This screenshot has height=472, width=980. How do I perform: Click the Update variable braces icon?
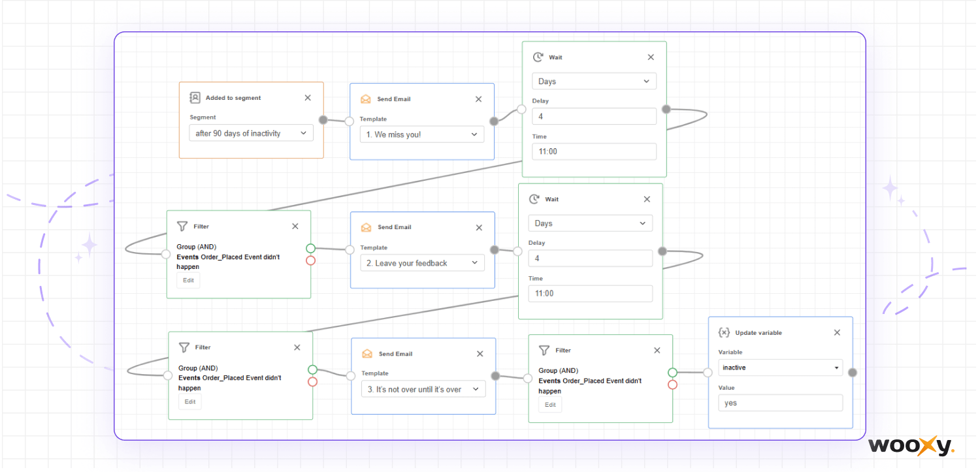(x=724, y=332)
